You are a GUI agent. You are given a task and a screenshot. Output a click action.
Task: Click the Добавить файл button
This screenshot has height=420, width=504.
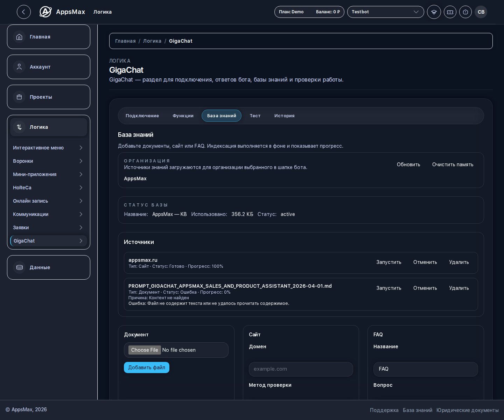147,367
